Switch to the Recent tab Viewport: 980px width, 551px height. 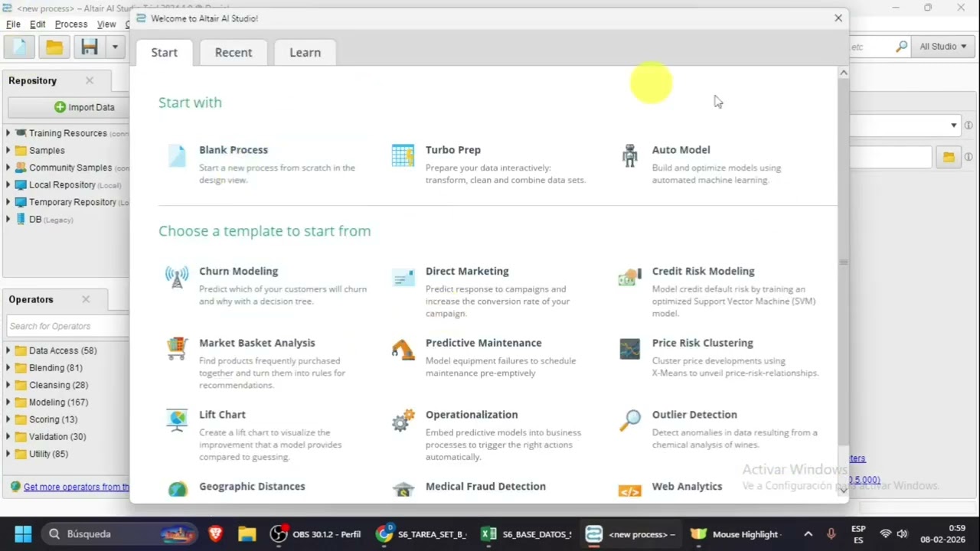coord(234,52)
